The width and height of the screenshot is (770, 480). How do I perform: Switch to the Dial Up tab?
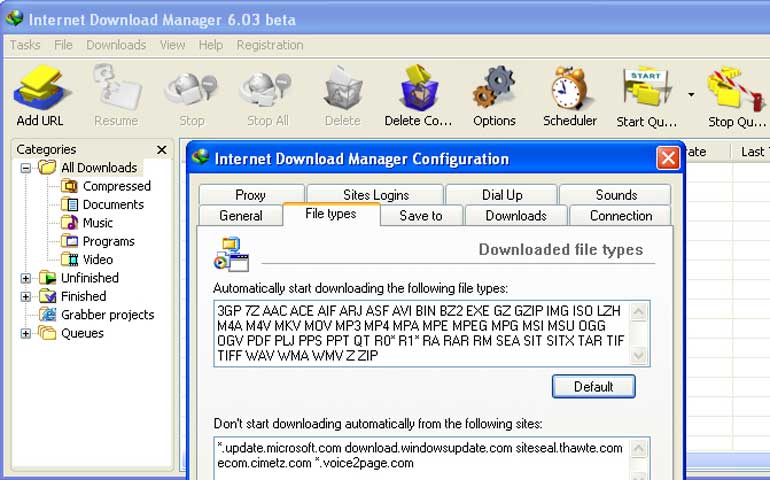tap(502, 195)
